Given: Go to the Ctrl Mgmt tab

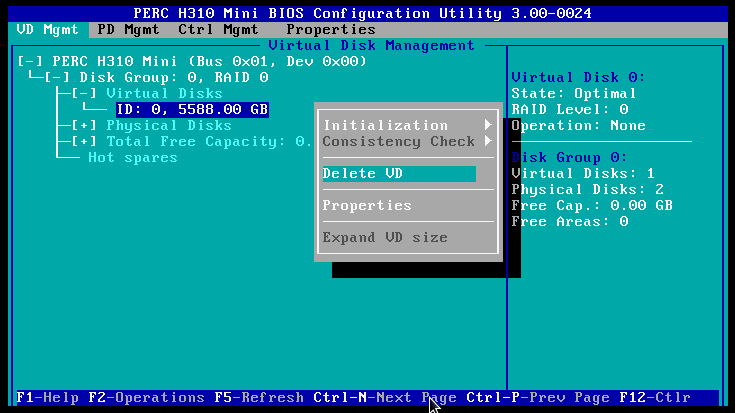Looking at the screenshot, I should (x=218, y=29).
